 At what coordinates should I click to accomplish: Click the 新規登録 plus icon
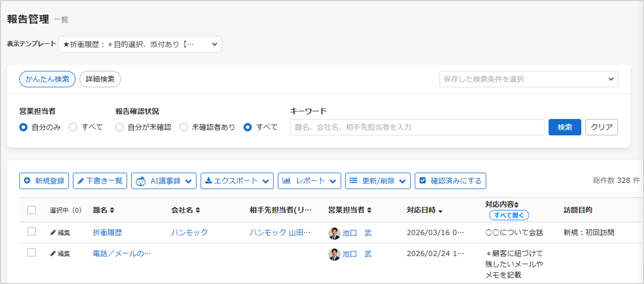click(27, 181)
